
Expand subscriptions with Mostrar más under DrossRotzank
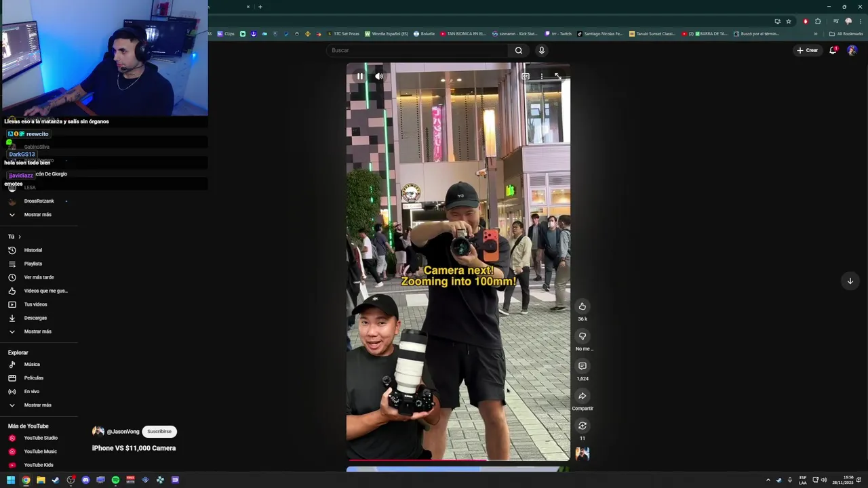click(38, 215)
